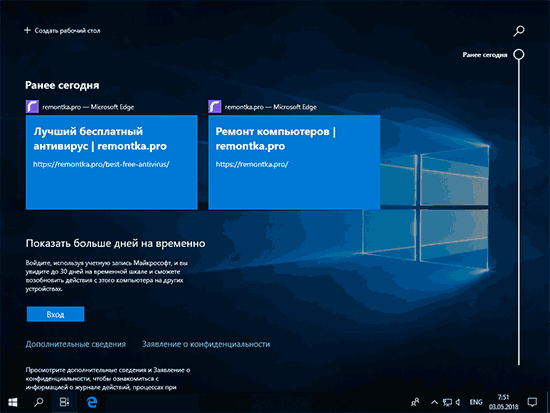Open the Дополнительные сведения link
Image resolution: width=550 pixels, height=413 pixels.
(76, 344)
